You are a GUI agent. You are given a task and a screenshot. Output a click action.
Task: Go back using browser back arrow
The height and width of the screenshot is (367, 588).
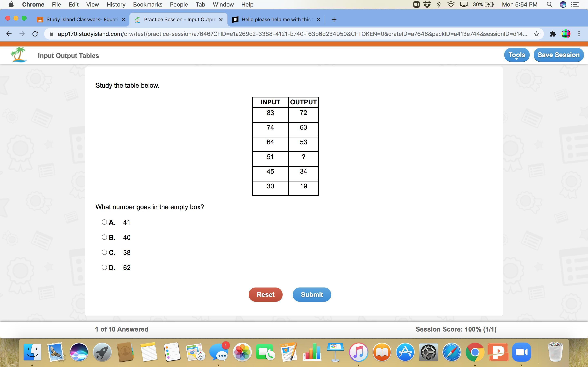pyautogui.click(x=9, y=34)
